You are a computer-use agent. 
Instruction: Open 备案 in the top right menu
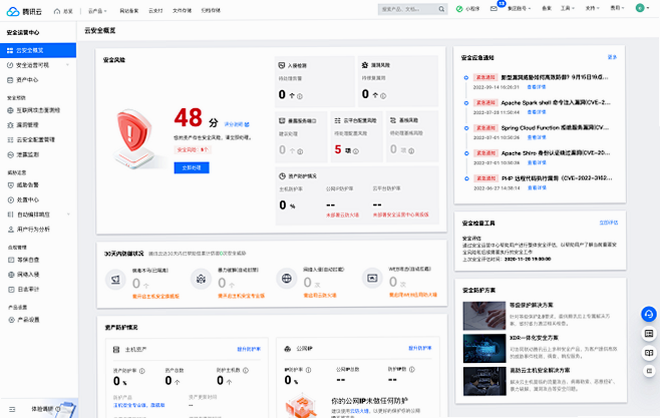pyautogui.click(x=546, y=8)
